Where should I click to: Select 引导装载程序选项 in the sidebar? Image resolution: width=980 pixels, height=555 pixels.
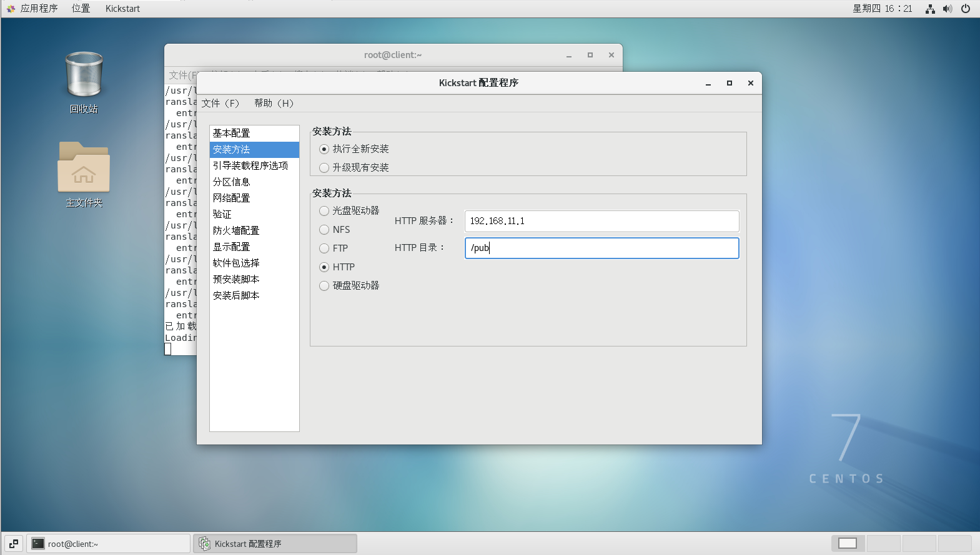tap(254, 165)
